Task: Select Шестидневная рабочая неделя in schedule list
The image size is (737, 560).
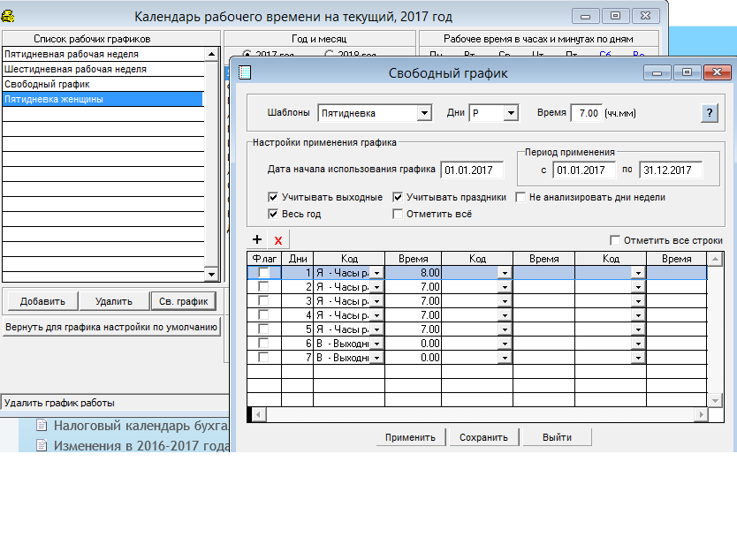Action: 75,69
